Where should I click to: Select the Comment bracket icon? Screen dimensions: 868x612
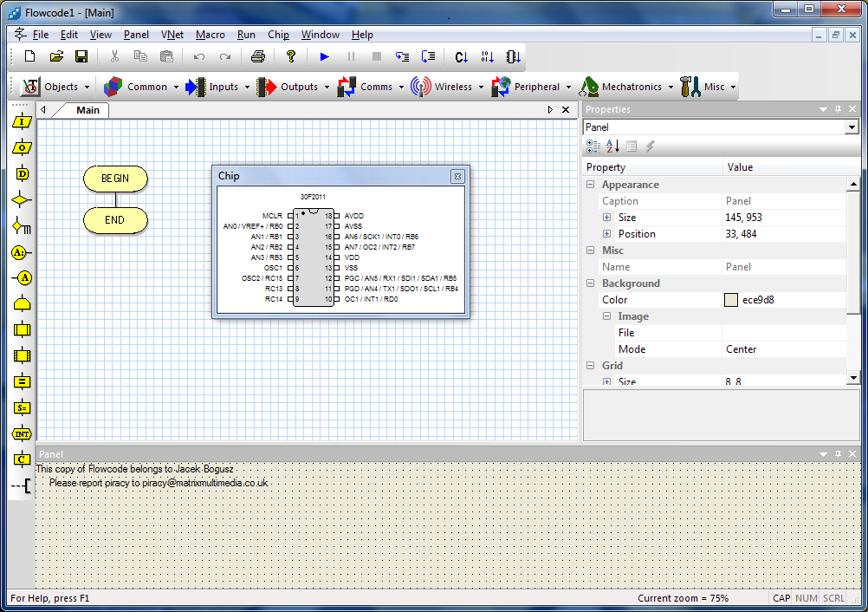22,485
